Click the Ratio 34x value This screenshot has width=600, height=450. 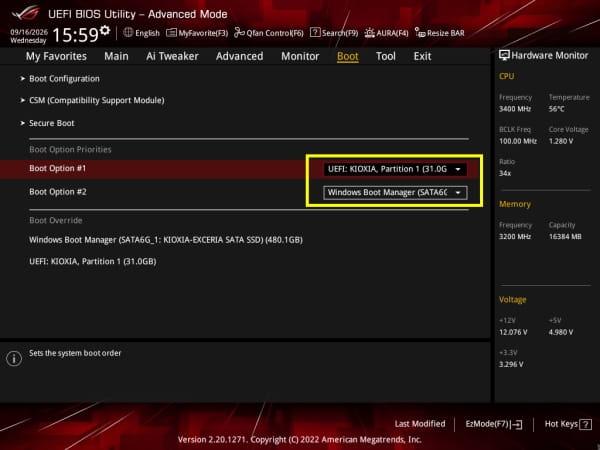click(505, 173)
